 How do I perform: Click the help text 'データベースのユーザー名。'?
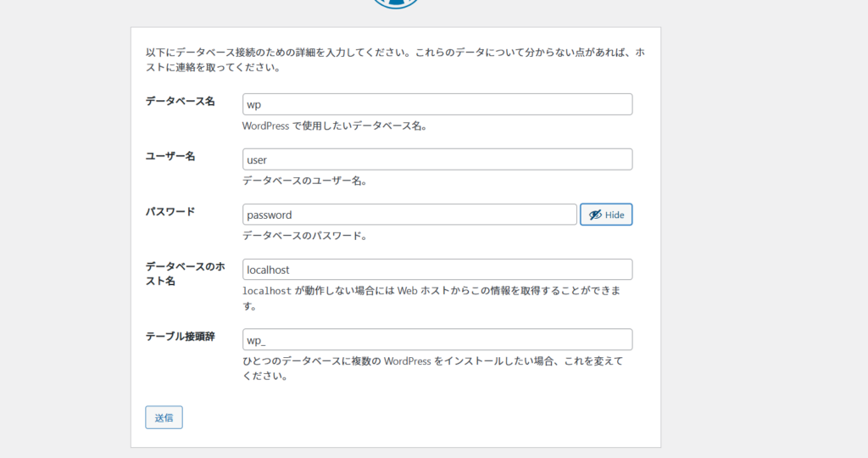pos(305,181)
